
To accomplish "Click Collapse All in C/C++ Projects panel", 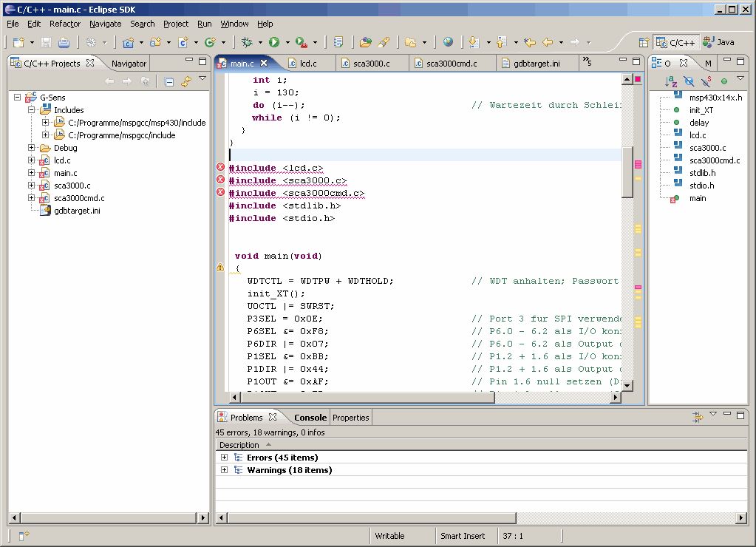I will pyautogui.click(x=168, y=81).
